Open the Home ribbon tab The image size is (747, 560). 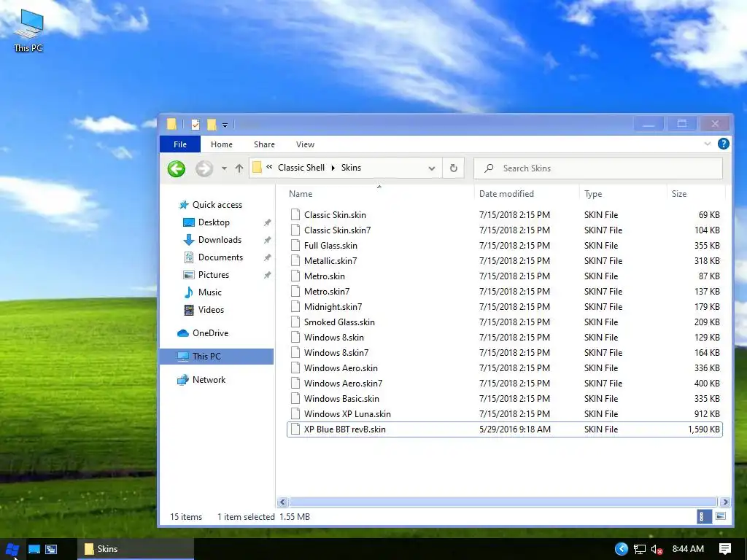pos(222,144)
